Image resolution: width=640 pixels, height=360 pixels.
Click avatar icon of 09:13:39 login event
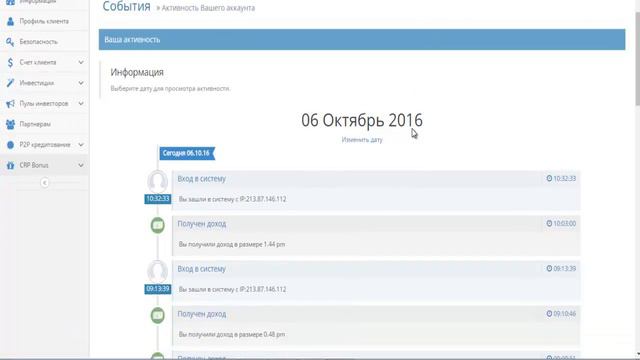[x=158, y=271]
